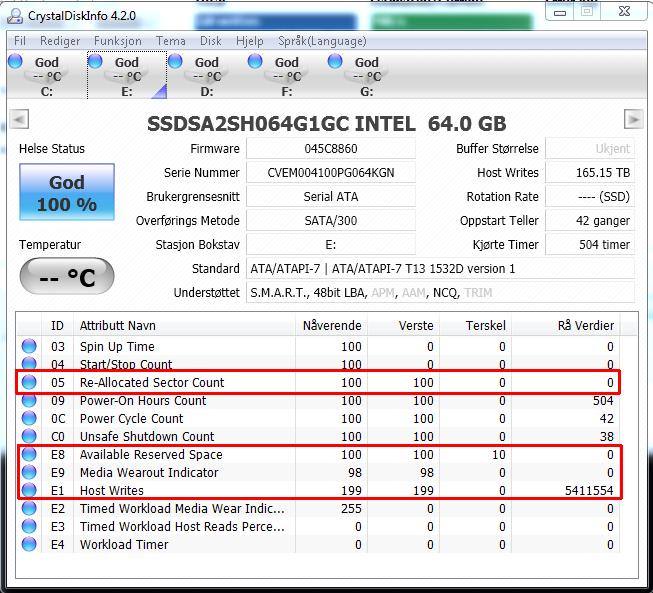Click the CrystalDiskInfo app icon in title bar
The height and width of the screenshot is (593, 653).
coord(15,16)
